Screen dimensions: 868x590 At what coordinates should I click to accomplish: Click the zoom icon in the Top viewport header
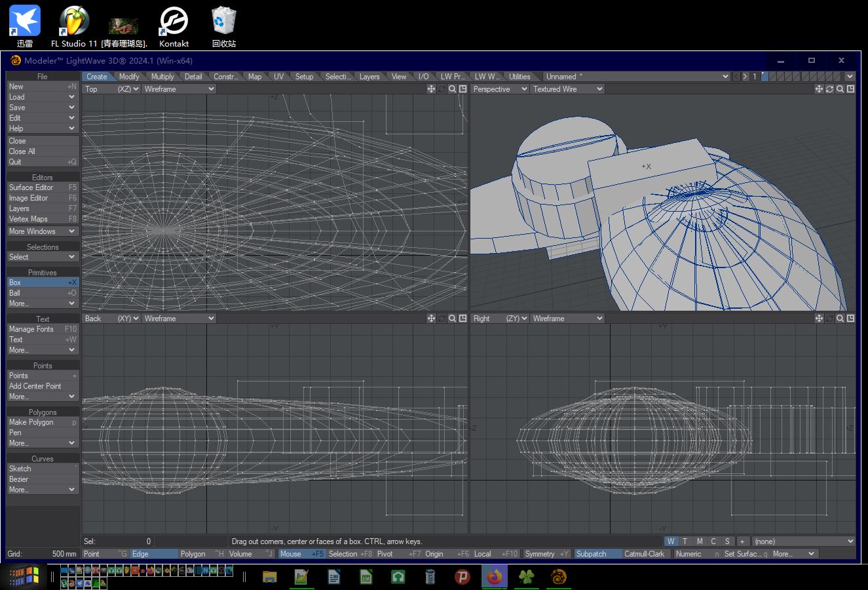point(451,88)
